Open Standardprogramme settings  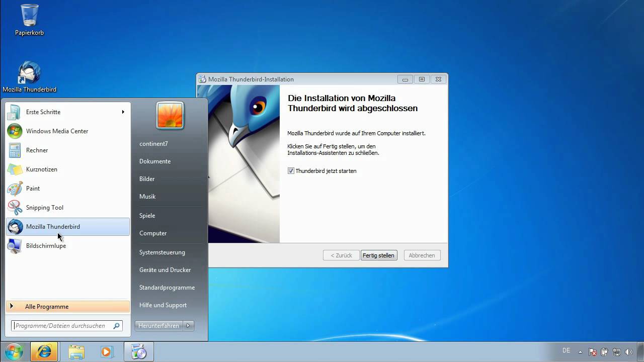click(x=167, y=288)
